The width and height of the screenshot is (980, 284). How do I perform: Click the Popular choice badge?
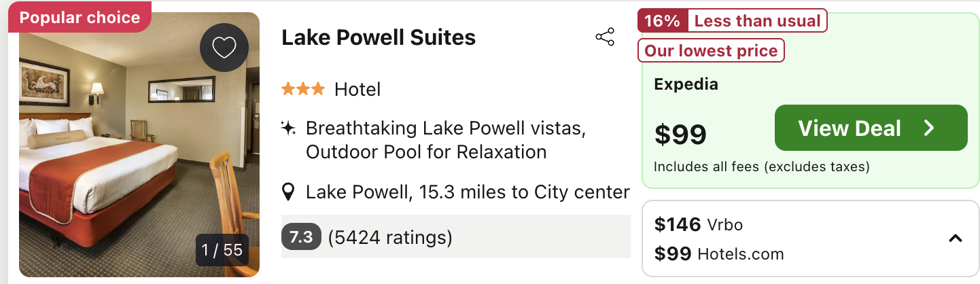(x=80, y=18)
